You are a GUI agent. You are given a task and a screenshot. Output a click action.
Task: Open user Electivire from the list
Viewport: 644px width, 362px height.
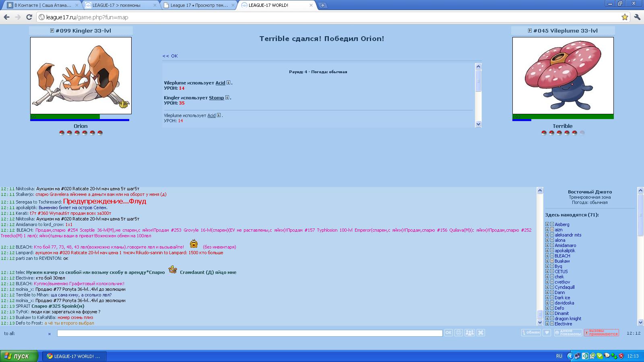click(563, 324)
